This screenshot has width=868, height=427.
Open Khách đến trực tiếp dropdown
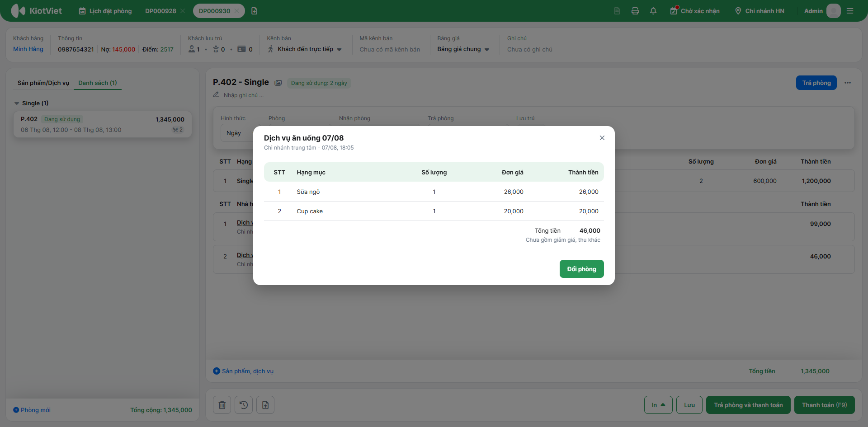pyautogui.click(x=305, y=49)
